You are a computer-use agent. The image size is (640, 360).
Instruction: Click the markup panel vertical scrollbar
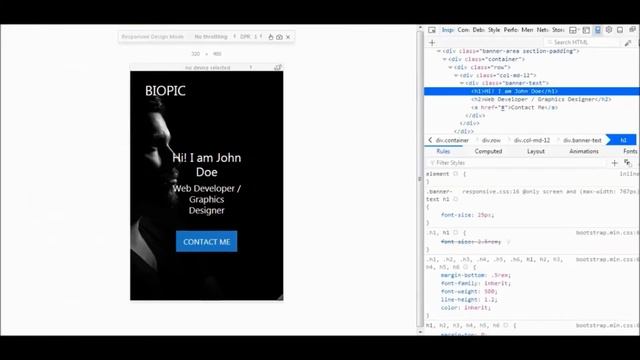420,180
